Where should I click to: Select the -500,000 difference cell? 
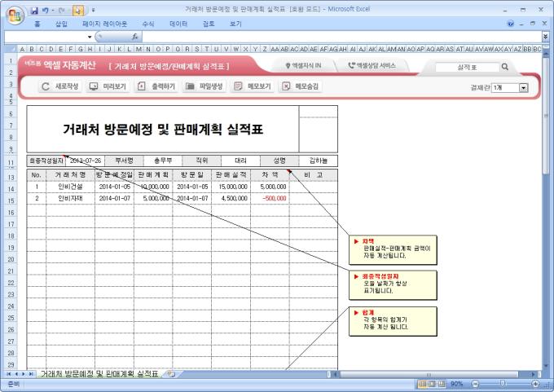click(270, 198)
